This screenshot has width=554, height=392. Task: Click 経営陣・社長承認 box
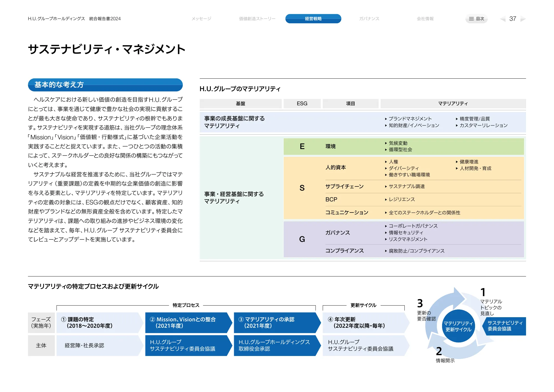100,345
